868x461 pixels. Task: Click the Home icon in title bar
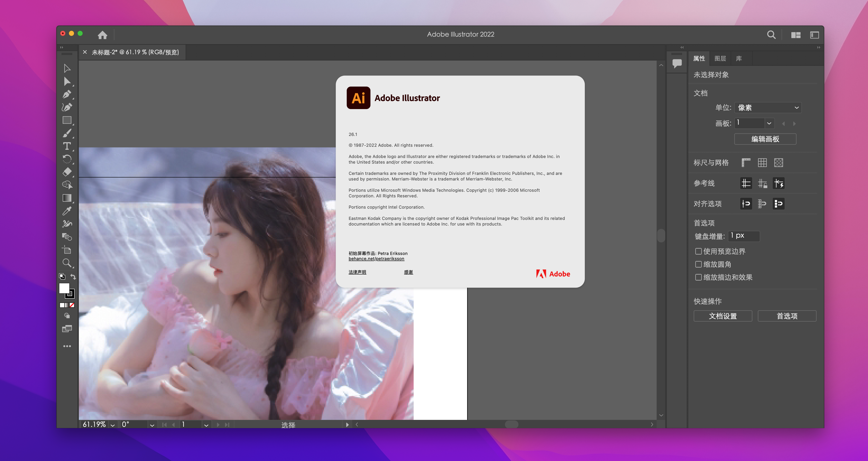click(x=102, y=35)
